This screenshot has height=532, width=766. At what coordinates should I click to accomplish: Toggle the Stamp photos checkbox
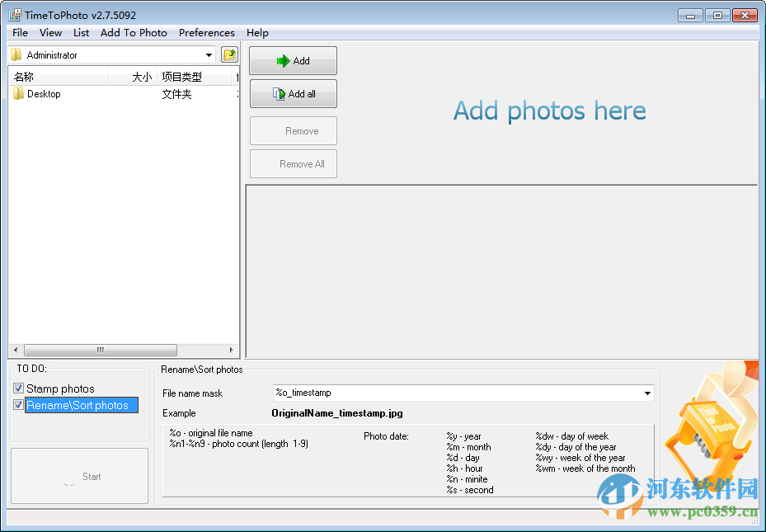point(18,388)
